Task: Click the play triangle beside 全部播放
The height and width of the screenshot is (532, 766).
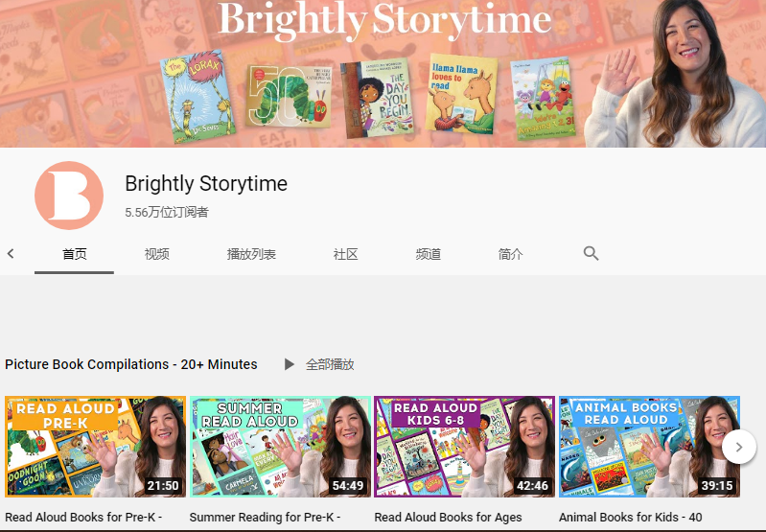Action: (290, 364)
